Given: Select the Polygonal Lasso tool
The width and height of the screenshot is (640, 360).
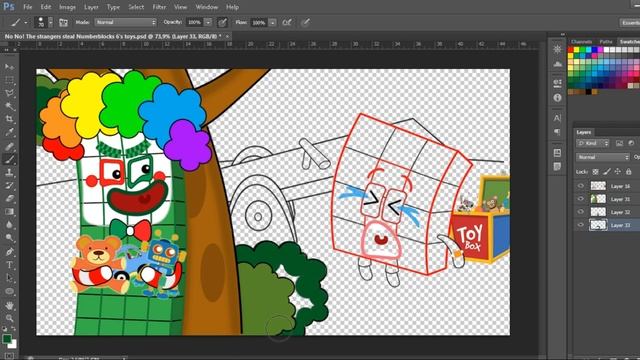Looking at the screenshot, I should [x=9, y=93].
